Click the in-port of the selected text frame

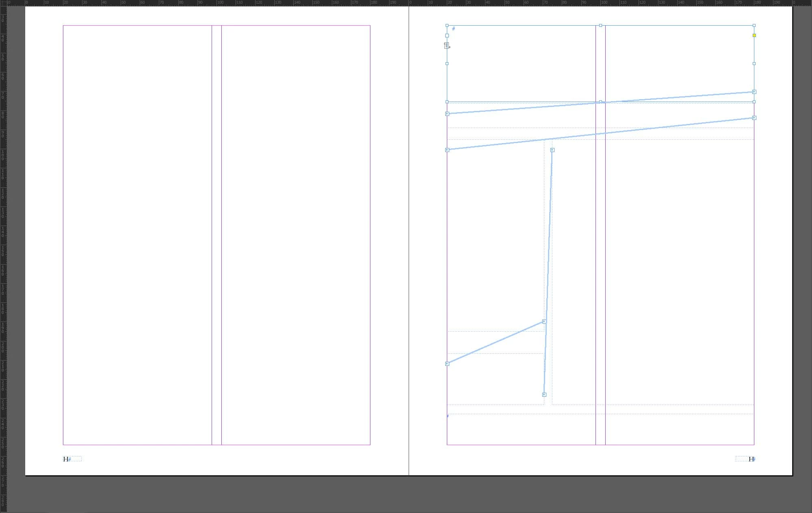pos(447,35)
